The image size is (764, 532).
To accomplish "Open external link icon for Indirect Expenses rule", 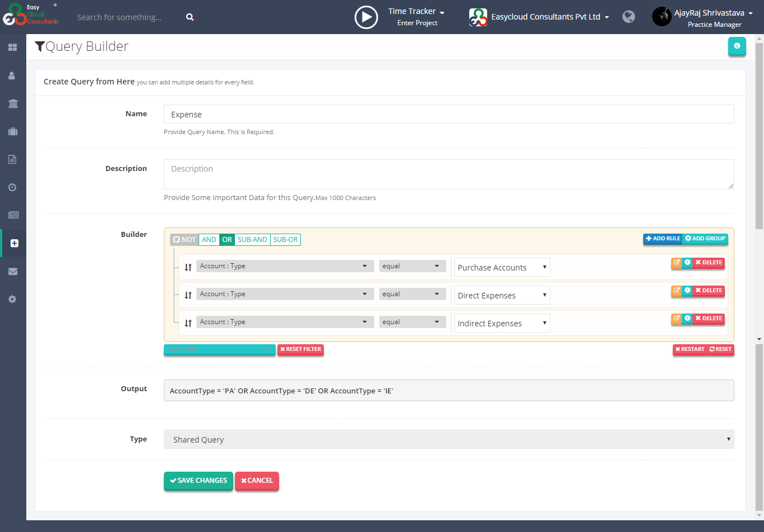I will click(677, 319).
